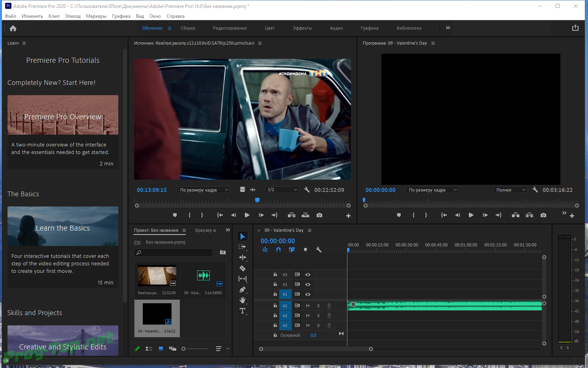Select the Track Select Forward tool
Screen dimensions: 588x368
click(x=243, y=247)
